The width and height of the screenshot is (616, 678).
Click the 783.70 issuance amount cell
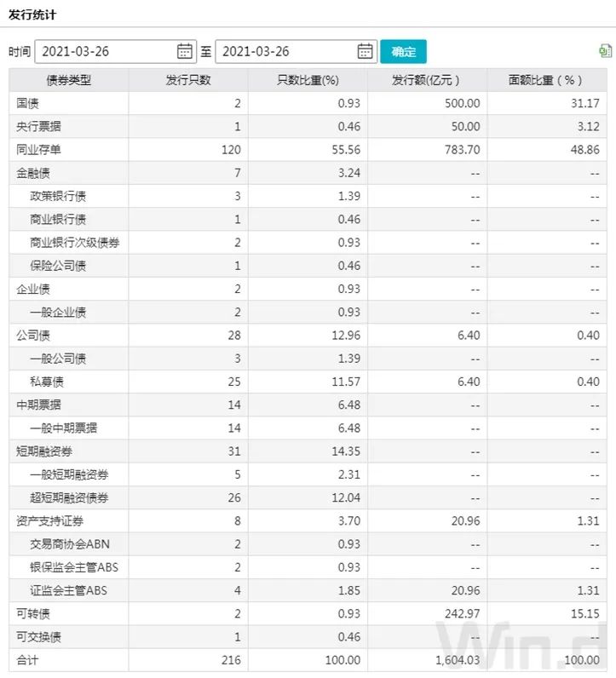click(463, 150)
